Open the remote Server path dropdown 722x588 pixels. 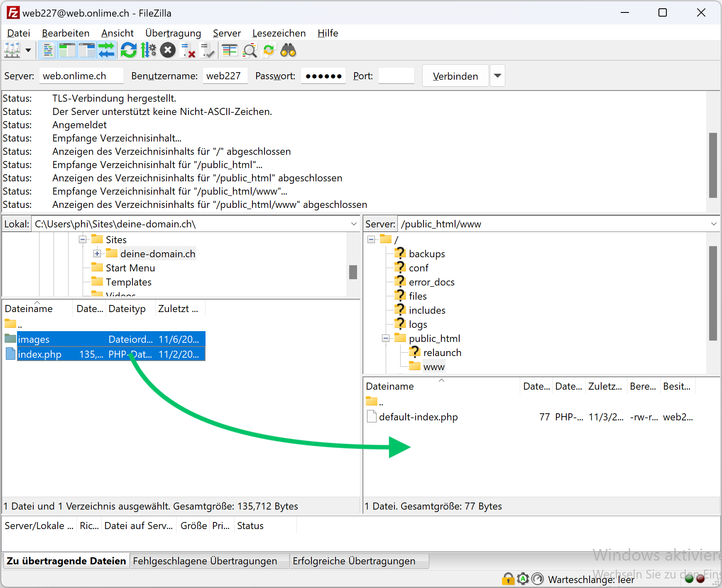pyautogui.click(x=714, y=224)
